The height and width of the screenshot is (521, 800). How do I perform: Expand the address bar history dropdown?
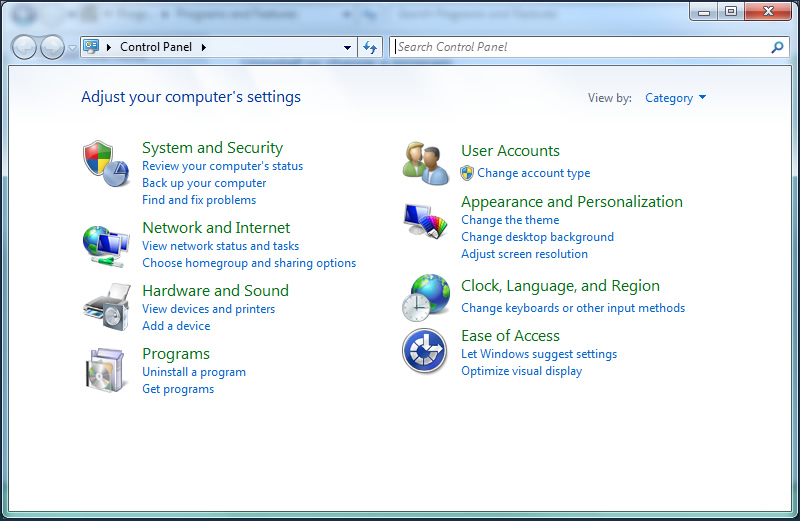tap(347, 47)
